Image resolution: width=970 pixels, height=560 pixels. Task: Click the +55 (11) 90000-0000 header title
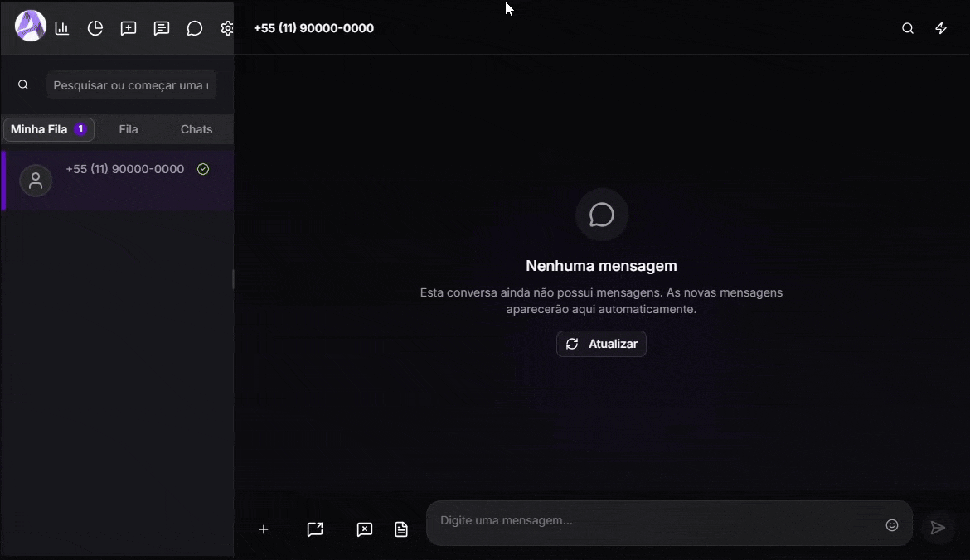(x=313, y=28)
